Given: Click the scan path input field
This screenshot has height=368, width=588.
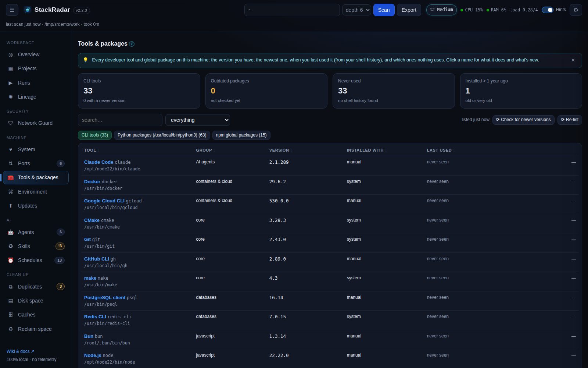Looking at the screenshot, I should pos(292,10).
